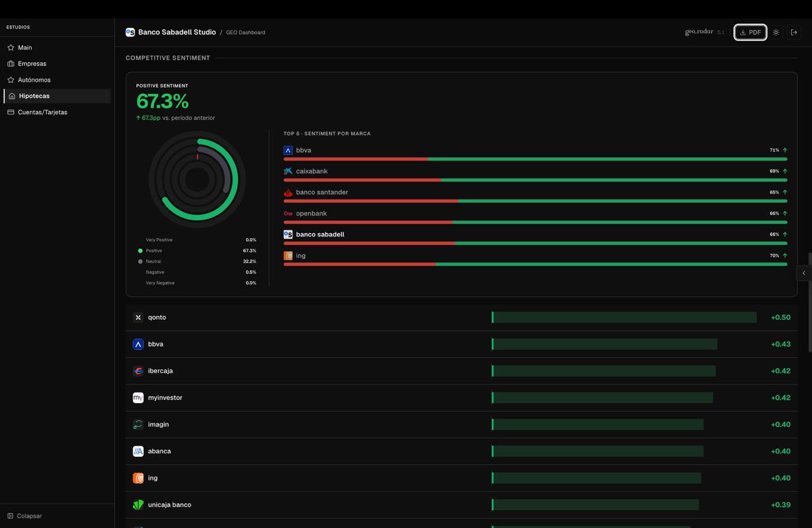Download the dashboard as PDF
812x528 pixels.
(x=750, y=32)
